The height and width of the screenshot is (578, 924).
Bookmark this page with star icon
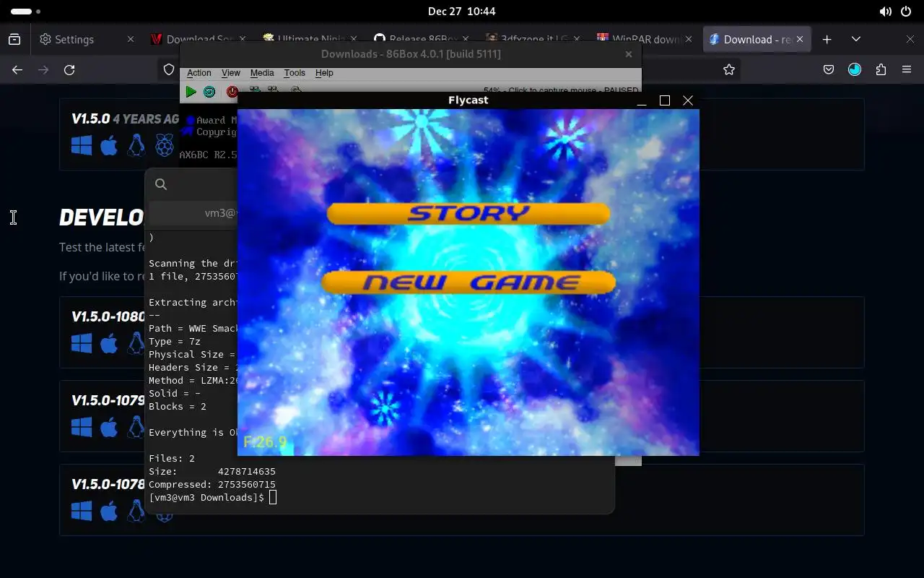[x=729, y=69]
